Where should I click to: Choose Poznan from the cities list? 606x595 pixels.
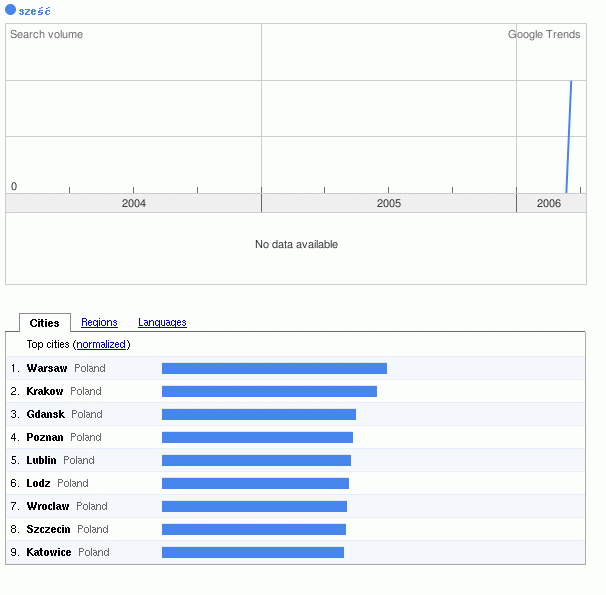point(45,438)
